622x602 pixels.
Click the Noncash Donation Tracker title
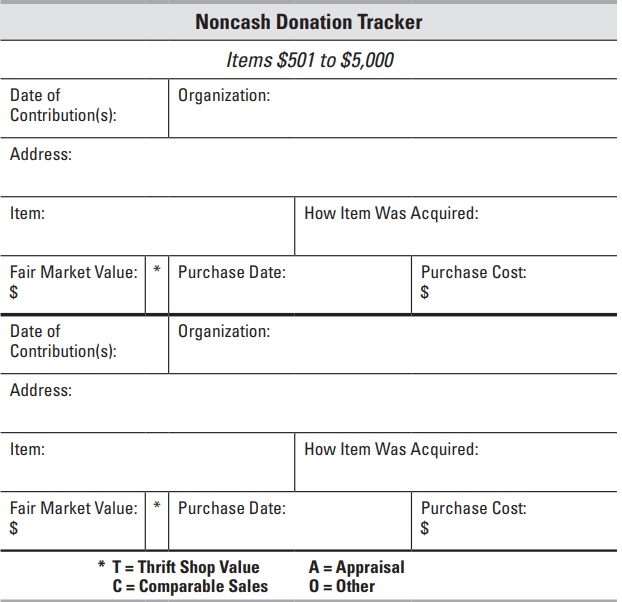[309, 22]
